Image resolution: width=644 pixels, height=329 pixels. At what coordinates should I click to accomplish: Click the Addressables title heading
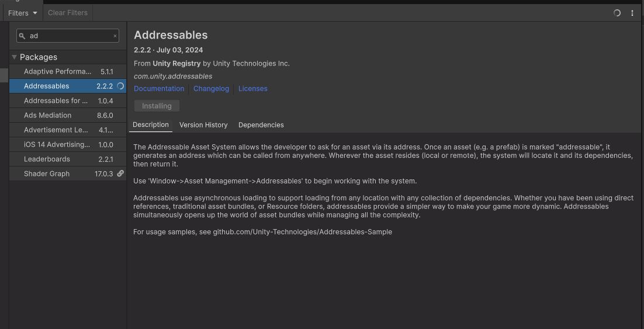click(x=171, y=35)
